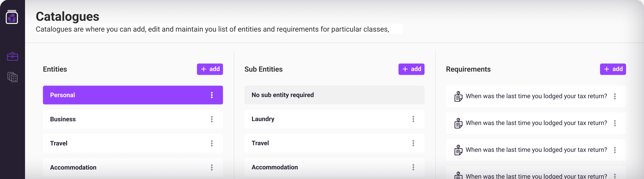This screenshot has height=179, width=644.
Task: Open the checklist documents sidebar icon
Action: point(12,77)
